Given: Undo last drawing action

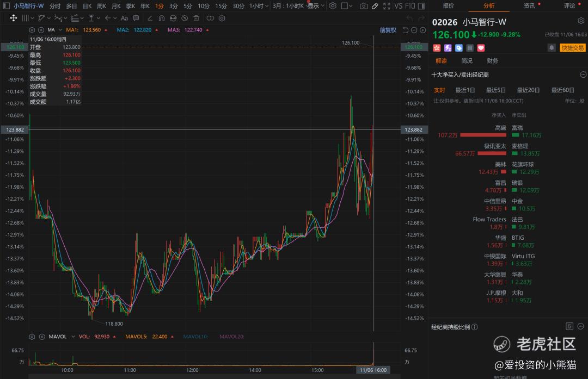Looking at the screenshot, I should pos(410,18).
